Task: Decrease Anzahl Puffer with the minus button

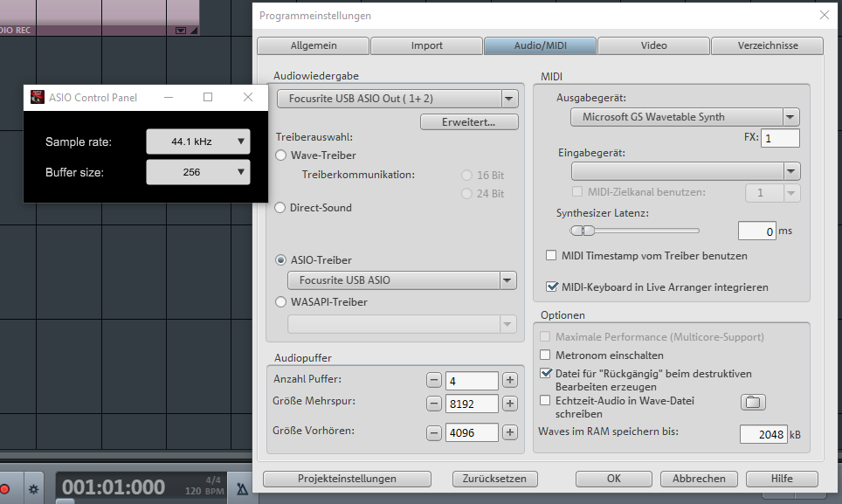Action: click(x=434, y=380)
